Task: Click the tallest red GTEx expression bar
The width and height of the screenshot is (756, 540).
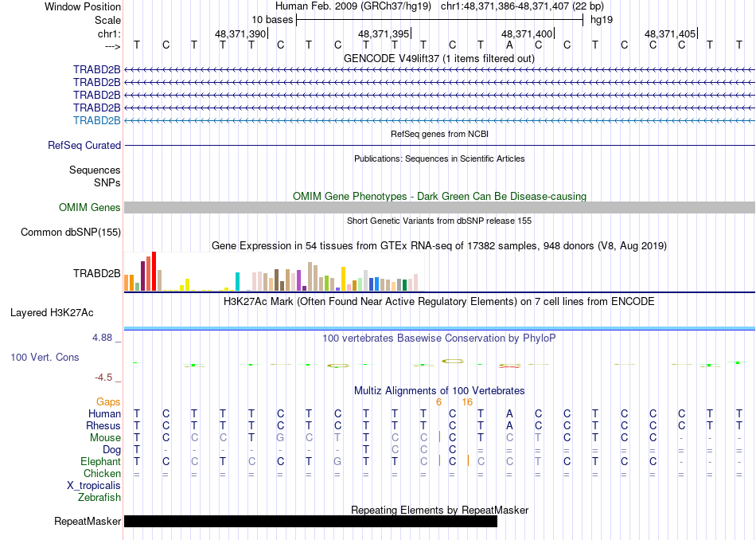Action: (x=154, y=272)
